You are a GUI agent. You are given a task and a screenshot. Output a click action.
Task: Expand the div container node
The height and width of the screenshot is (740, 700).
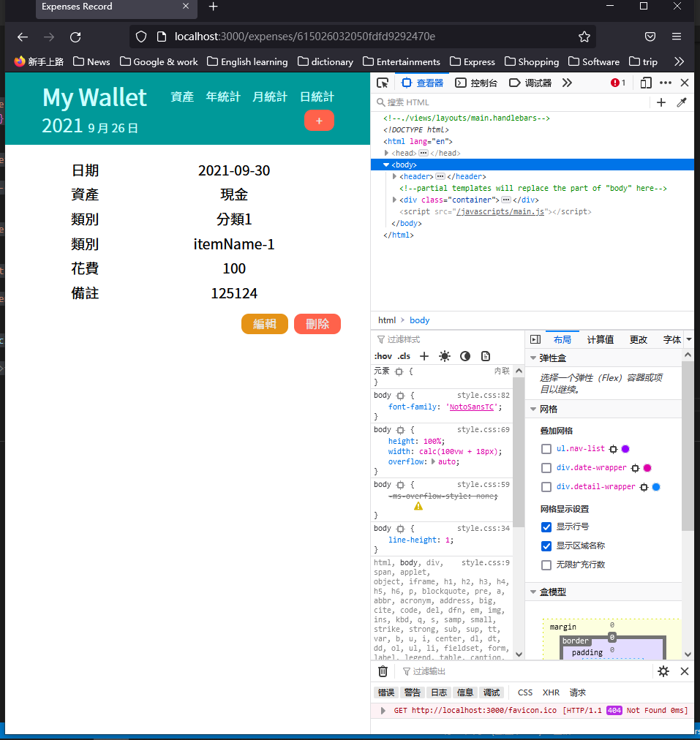pyautogui.click(x=395, y=200)
